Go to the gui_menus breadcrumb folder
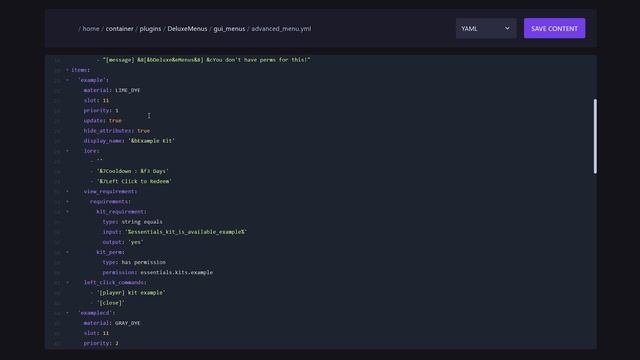The height and width of the screenshot is (360, 640). (229, 29)
